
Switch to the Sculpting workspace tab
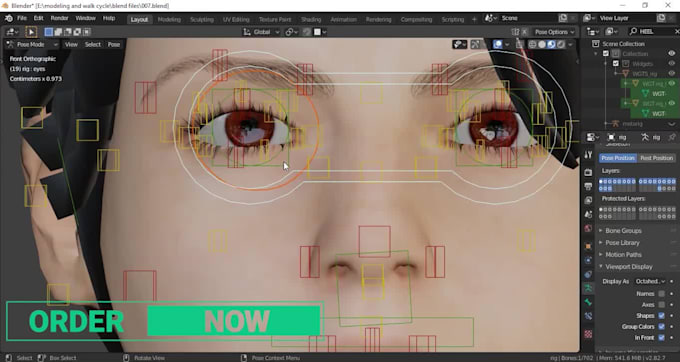click(x=202, y=20)
